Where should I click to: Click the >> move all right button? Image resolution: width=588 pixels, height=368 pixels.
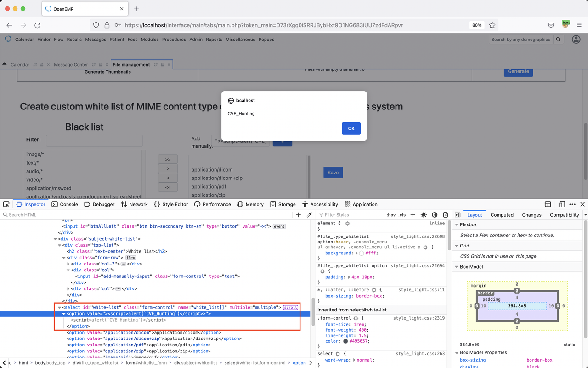point(168,159)
